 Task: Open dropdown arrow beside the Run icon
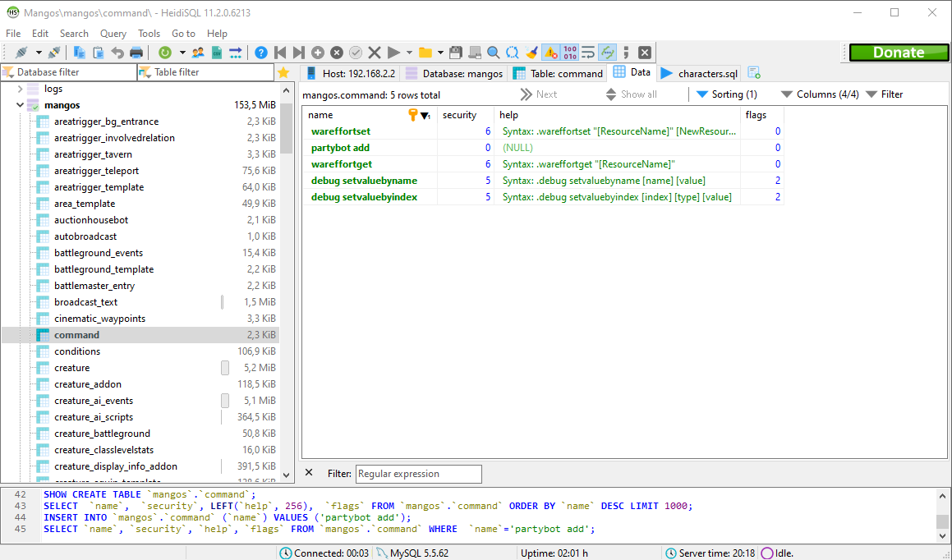point(409,53)
